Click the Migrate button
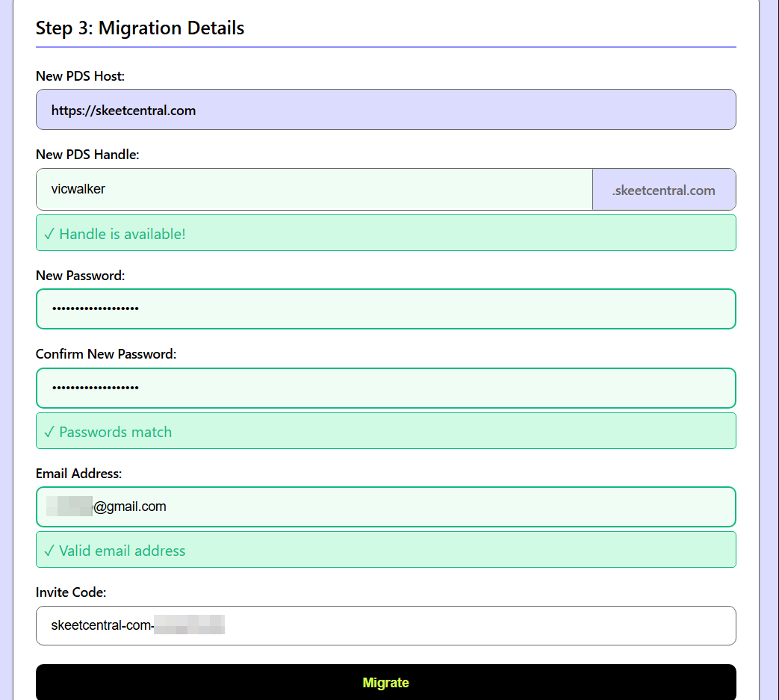 point(385,682)
